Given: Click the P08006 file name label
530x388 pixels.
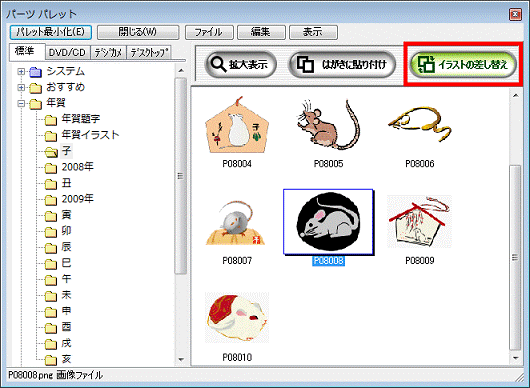Looking at the screenshot, I should point(419,164).
